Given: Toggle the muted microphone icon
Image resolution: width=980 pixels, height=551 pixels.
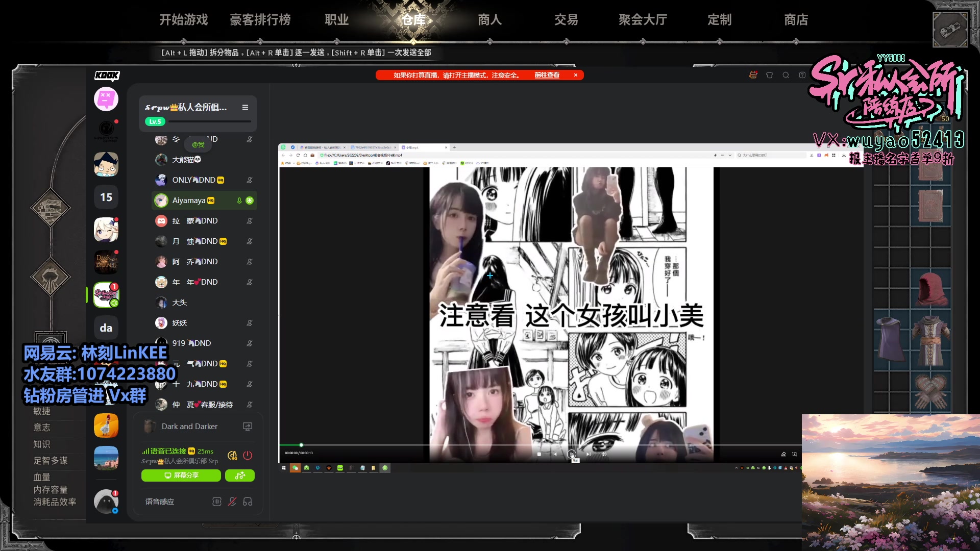Looking at the screenshot, I should pyautogui.click(x=232, y=502).
